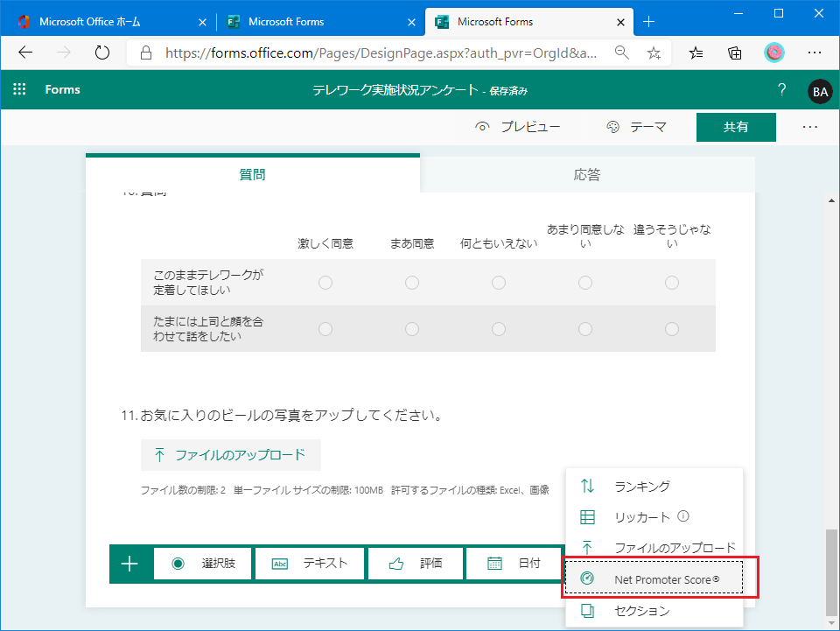This screenshot has width=840, height=631.
Task: Choose Net Promoter Score from the menu
Action: 654,578
